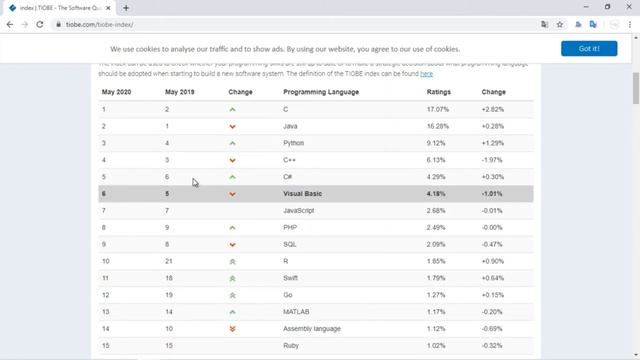Select the MATLAB language name
The height and width of the screenshot is (360, 640).
[x=296, y=311]
